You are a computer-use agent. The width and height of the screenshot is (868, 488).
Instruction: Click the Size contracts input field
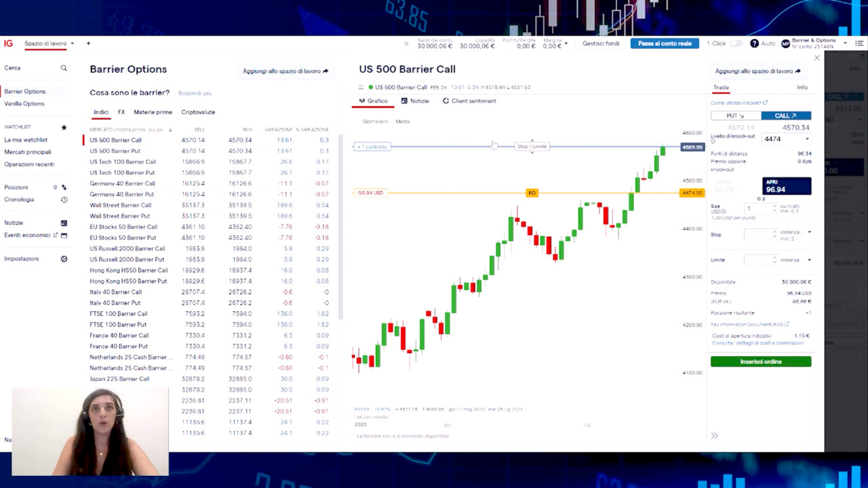pos(758,209)
